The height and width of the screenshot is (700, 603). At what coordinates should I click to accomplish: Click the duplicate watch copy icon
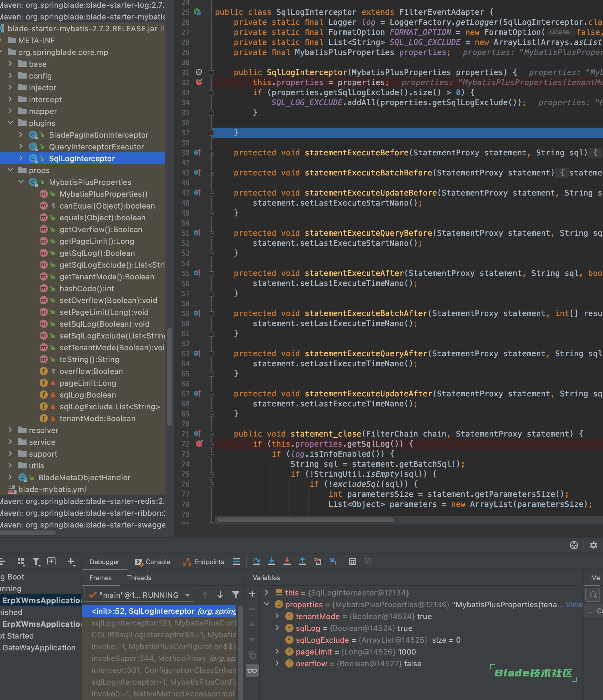(x=252, y=655)
